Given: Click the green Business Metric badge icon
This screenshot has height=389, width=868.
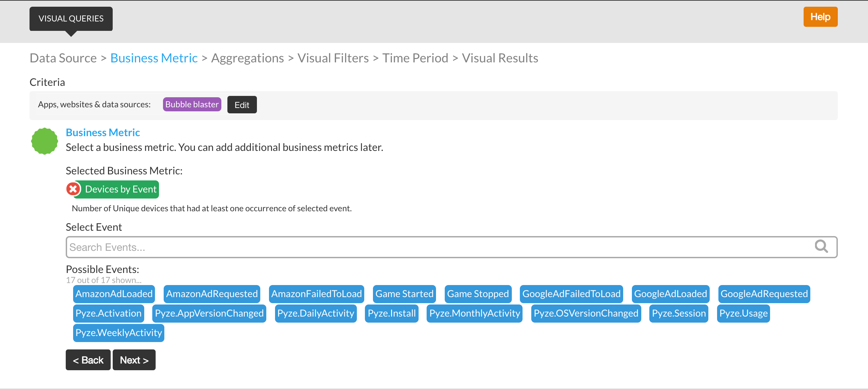Looking at the screenshot, I should coord(45,141).
